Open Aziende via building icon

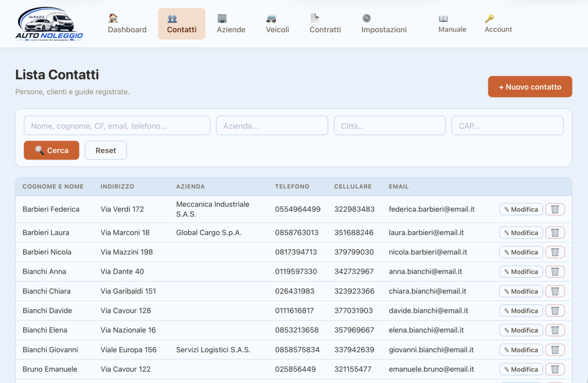tap(222, 18)
